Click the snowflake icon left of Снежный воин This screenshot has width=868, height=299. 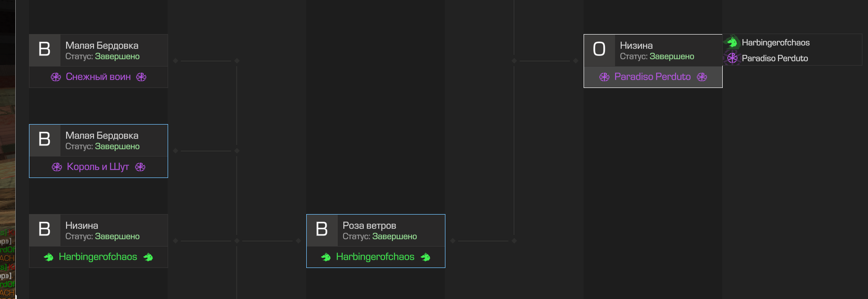(x=56, y=77)
